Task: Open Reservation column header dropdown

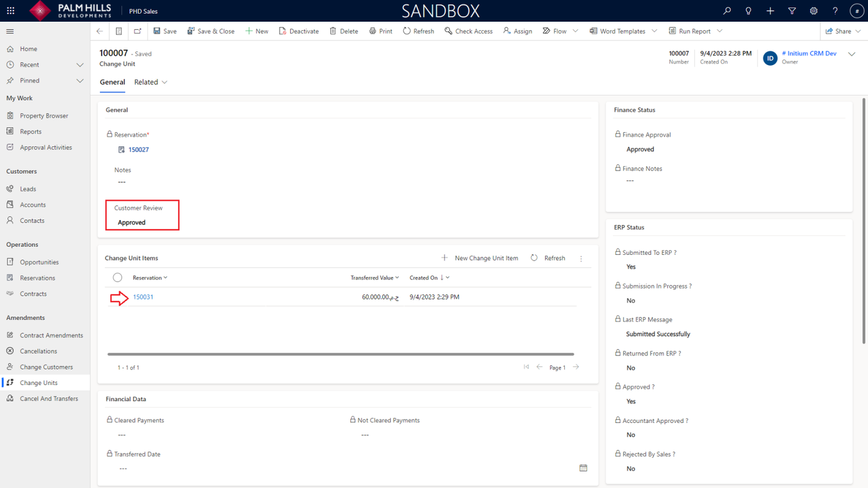Action: tap(150, 278)
